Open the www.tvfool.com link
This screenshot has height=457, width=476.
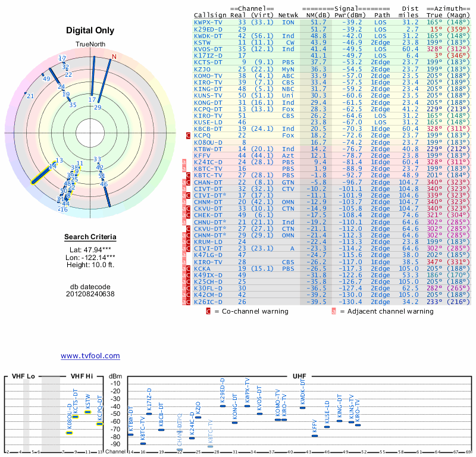tap(90, 356)
